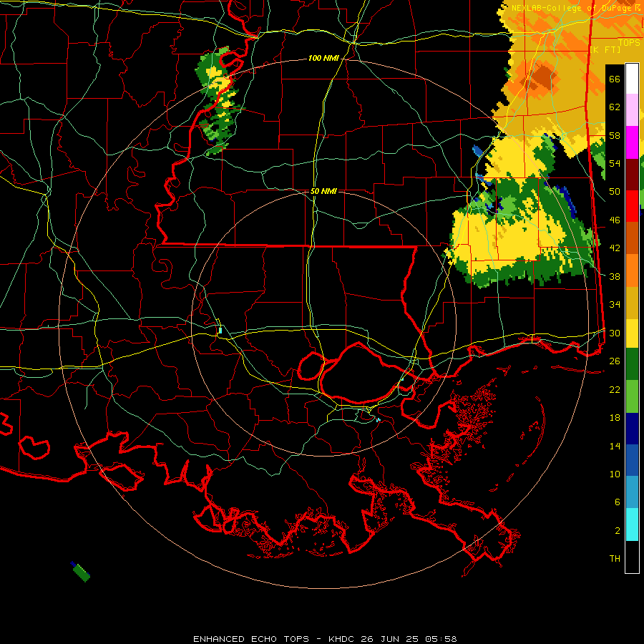The height and width of the screenshot is (644, 644).
Task: Select the 46 scale label
Action: pos(615,220)
